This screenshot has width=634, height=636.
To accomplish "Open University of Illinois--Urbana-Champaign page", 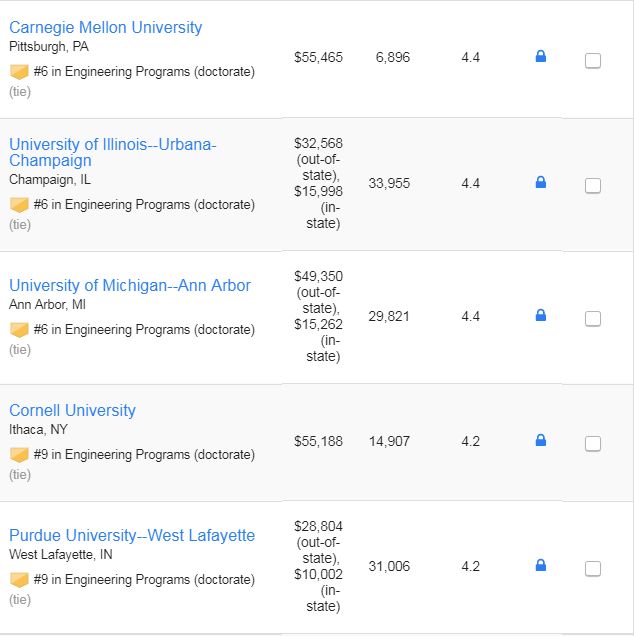I will click(x=113, y=153).
